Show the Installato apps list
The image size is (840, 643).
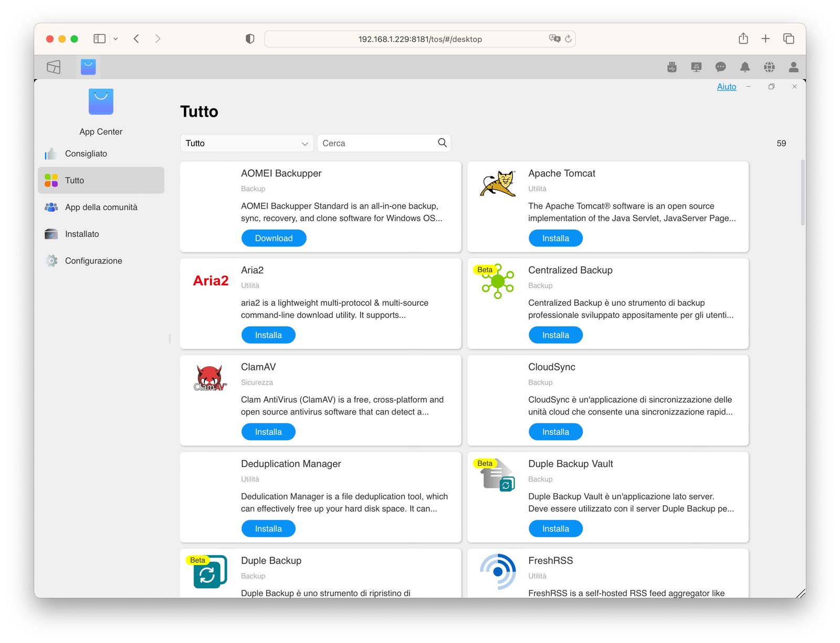click(101, 234)
